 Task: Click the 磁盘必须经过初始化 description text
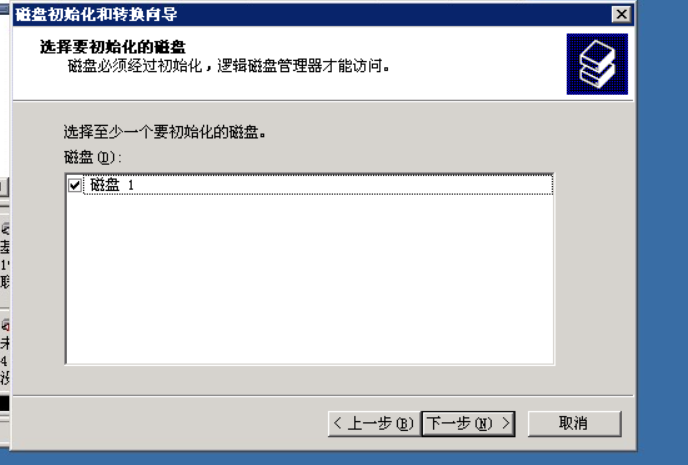(x=228, y=66)
